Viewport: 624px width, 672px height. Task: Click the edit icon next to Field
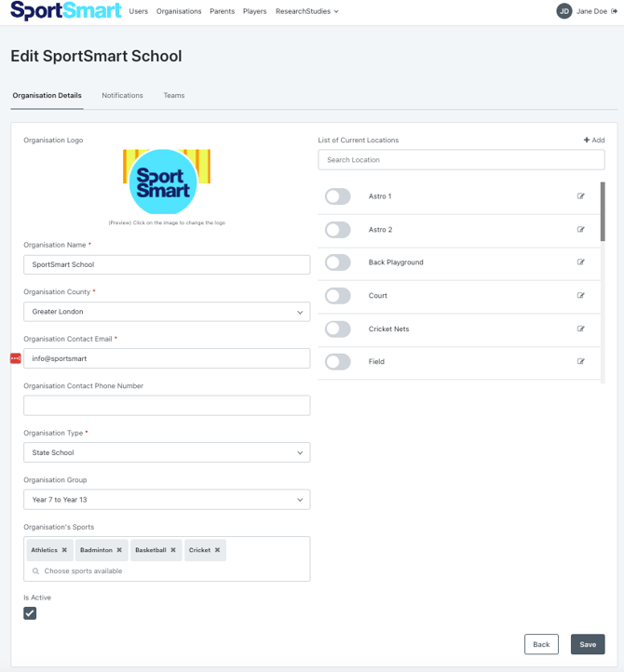(x=581, y=361)
